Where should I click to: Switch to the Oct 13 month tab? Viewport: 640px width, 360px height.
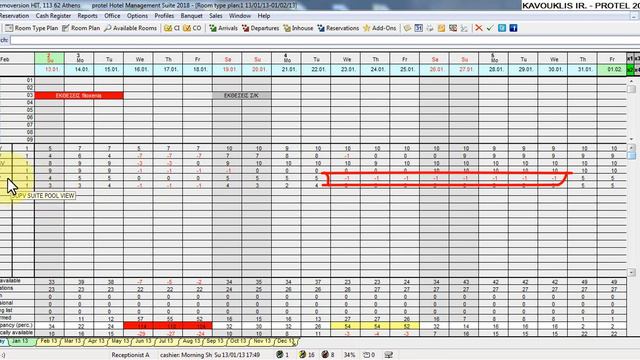238,341
